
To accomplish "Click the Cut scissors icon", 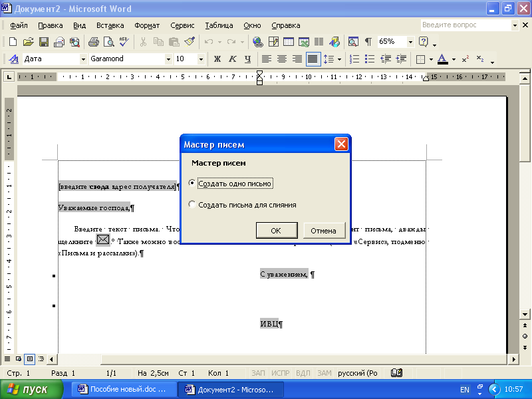I will (143, 42).
